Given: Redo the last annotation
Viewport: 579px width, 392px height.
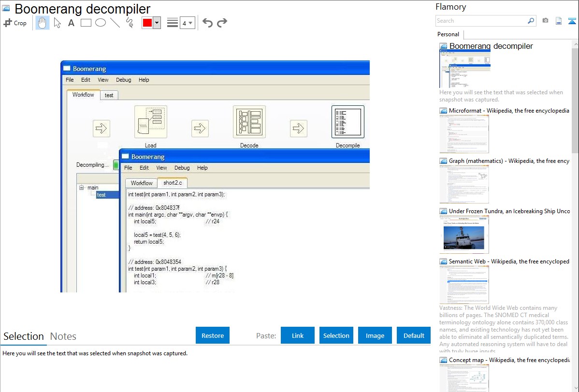Looking at the screenshot, I should pyautogui.click(x=222, y=23).
